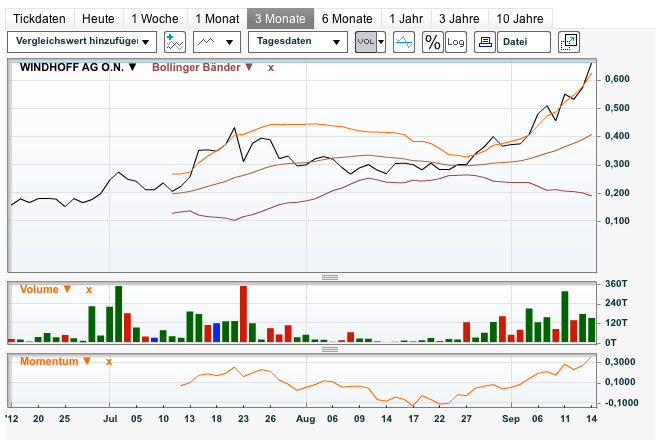Toggle percent scale display
658x440 pixels.
[x=433, y=42]
